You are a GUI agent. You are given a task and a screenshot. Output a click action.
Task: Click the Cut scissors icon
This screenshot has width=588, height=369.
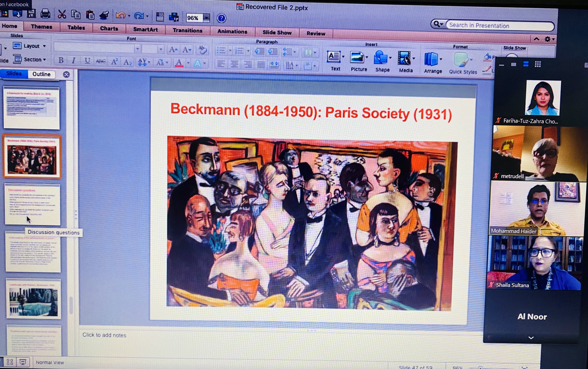[x=62, y=14]
